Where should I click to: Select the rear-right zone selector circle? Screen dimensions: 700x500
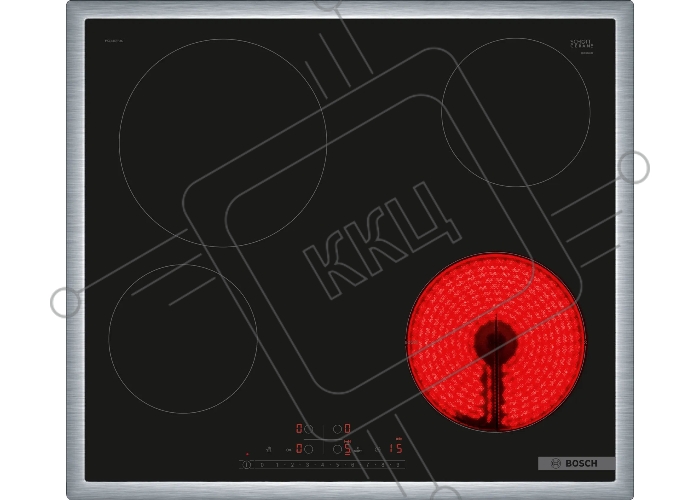point(338,429)
